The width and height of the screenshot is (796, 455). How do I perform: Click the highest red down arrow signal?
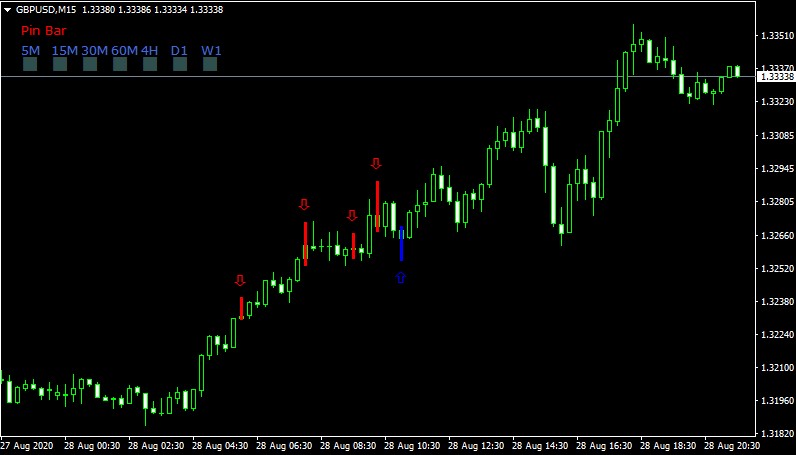[x=376, y=164]
